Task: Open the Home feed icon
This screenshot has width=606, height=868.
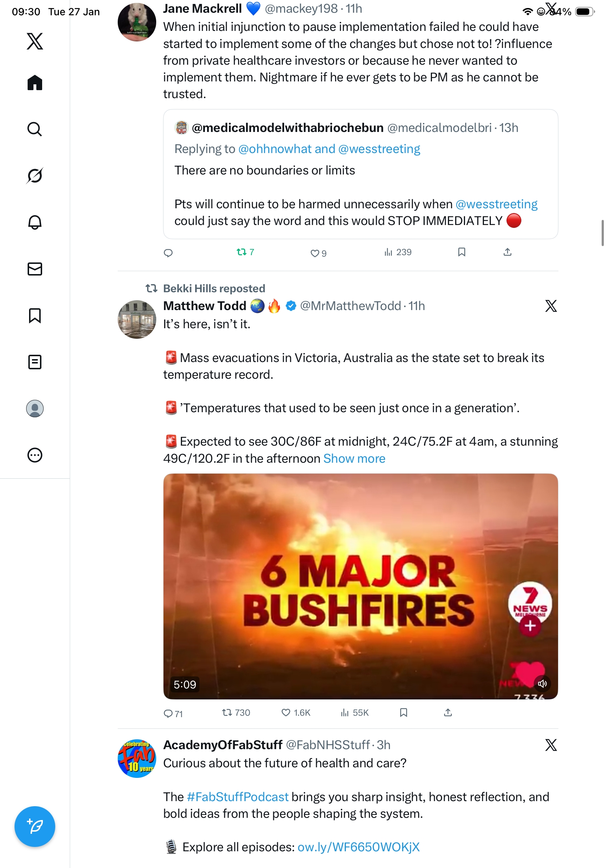Action: [35, 83]
